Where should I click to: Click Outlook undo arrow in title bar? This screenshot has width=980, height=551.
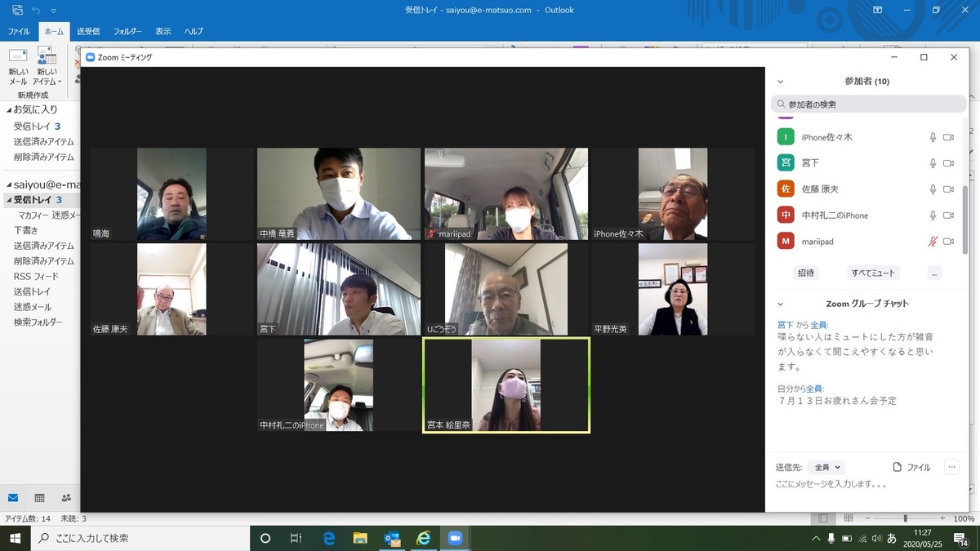click(x=36, y=10)
